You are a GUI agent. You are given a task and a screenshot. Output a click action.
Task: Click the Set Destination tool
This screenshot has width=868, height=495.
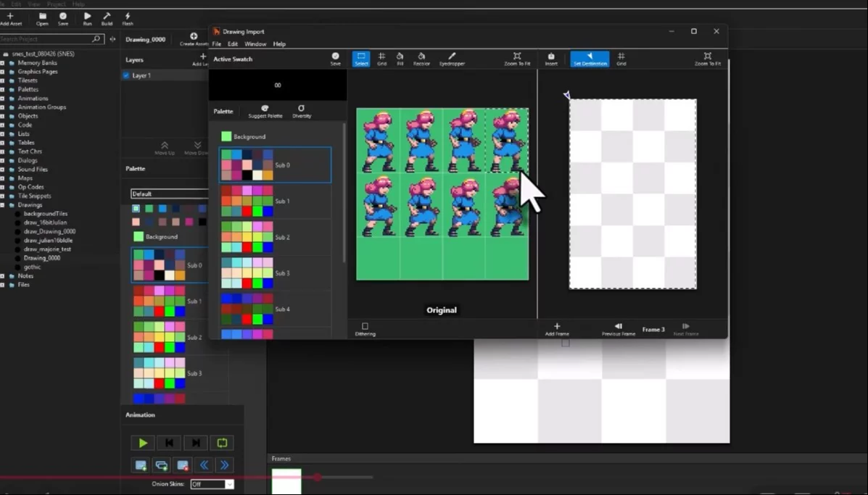click(590, 59)
